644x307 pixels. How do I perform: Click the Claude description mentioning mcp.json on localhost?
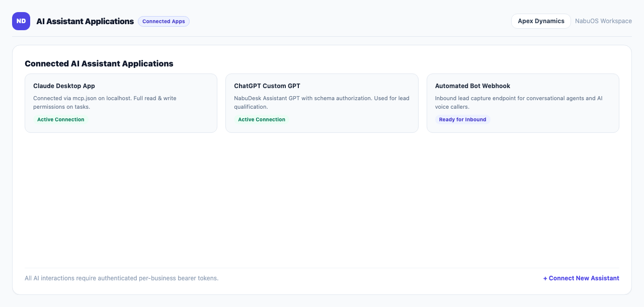[x=105, y=103]
